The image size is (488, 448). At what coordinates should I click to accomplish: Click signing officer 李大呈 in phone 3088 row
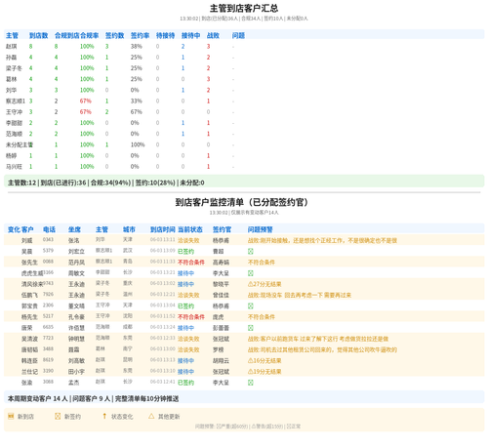[x=221, y=383]
